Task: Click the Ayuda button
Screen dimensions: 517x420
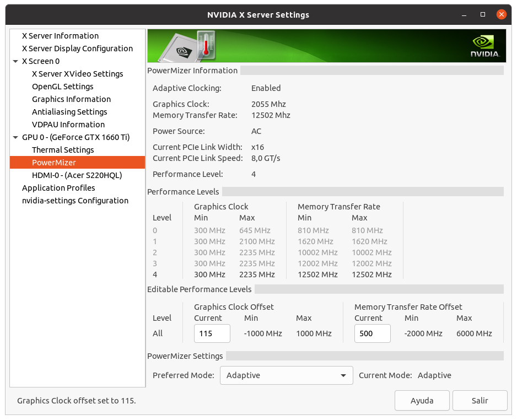Action: 422,401
